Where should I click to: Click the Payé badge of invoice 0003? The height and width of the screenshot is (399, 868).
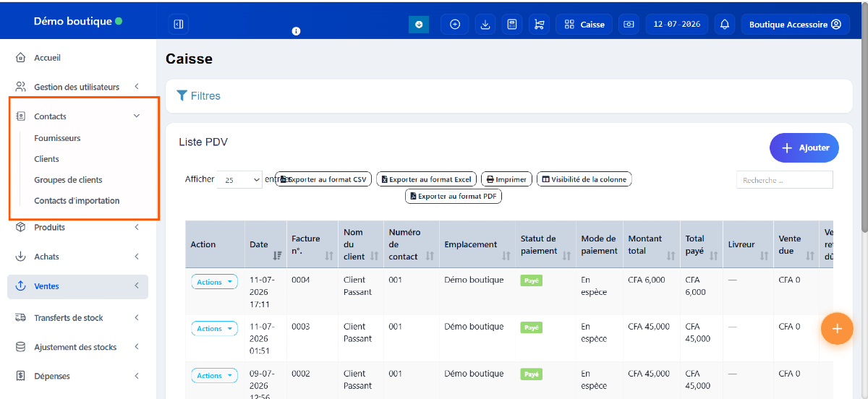[531, 327]
